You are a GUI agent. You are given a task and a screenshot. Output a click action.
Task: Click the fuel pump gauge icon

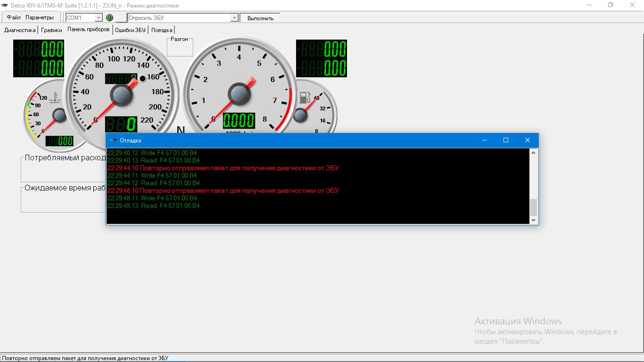click(x=305, y=98)
